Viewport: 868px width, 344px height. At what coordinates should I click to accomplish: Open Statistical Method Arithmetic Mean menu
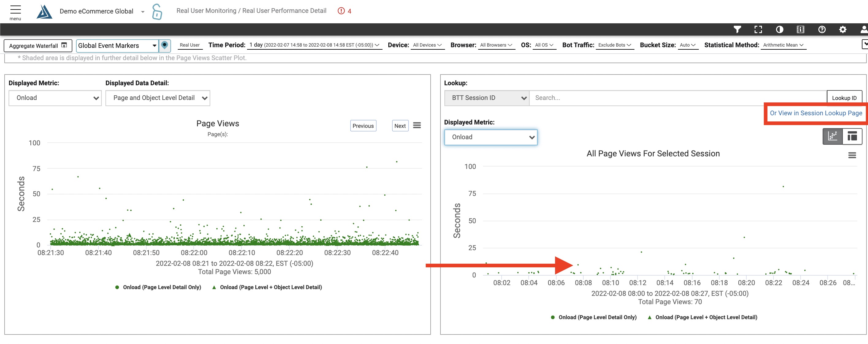pos(783,45)
